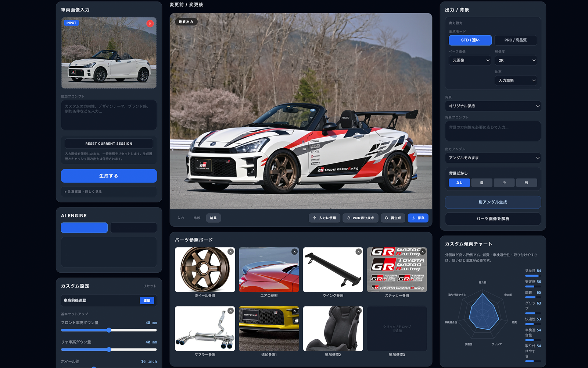Select the dark second AI ENGINE option
Image resolution: width=588 pixels, height=368 pixels.
[x=133, y=227]
